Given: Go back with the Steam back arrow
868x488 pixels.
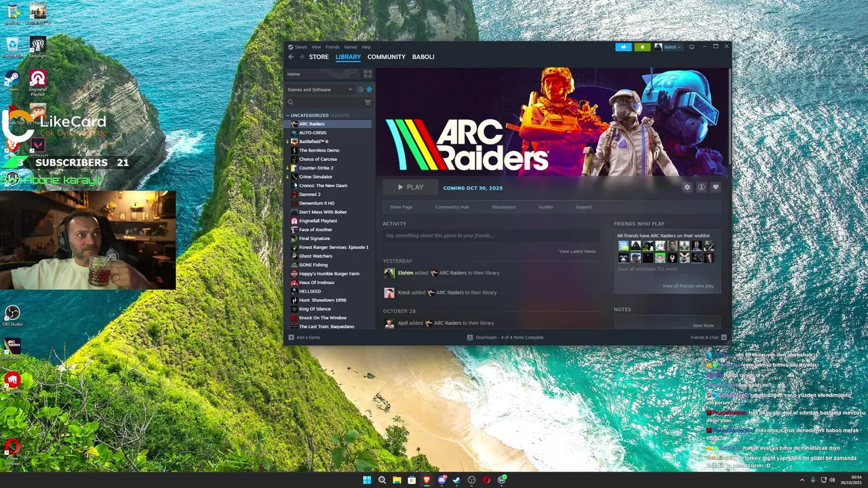Looking at the screenshot, I should tap(291, 57).
